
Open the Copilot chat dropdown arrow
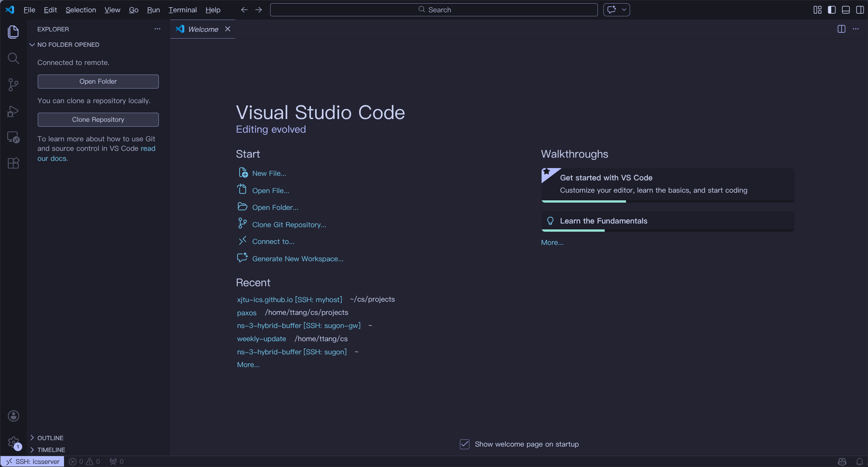(x=624, y=10)
